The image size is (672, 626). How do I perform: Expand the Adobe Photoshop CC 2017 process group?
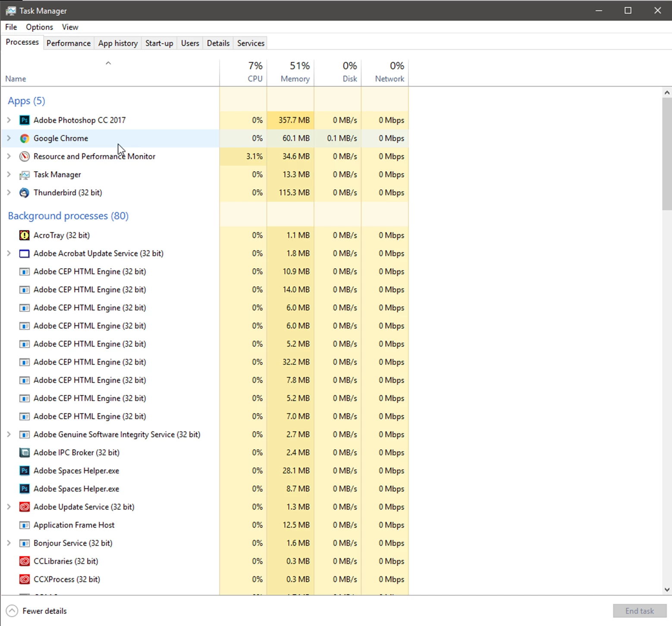pos(9,120)
